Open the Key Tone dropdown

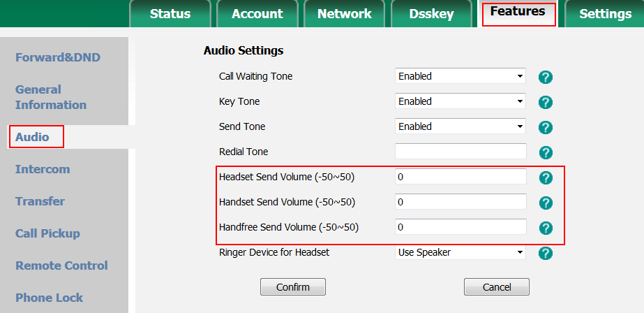[460, 101]
